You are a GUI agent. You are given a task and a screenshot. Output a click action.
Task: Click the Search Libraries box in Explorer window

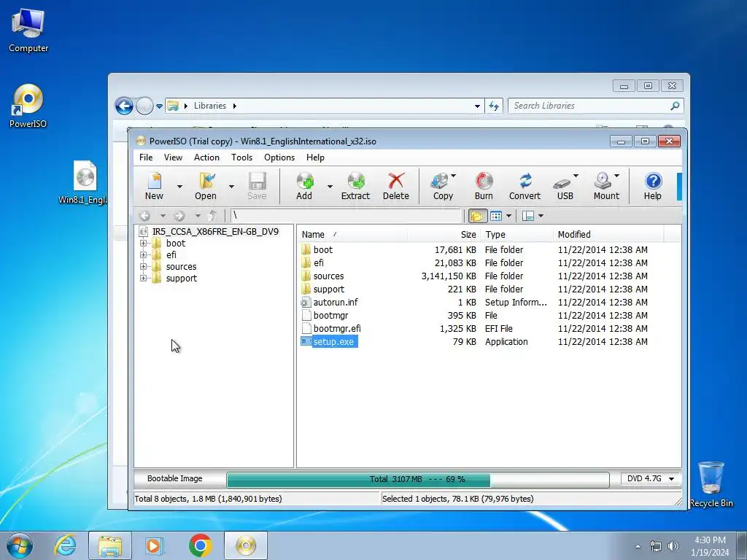pyautogui.click(x=596, y=106)
